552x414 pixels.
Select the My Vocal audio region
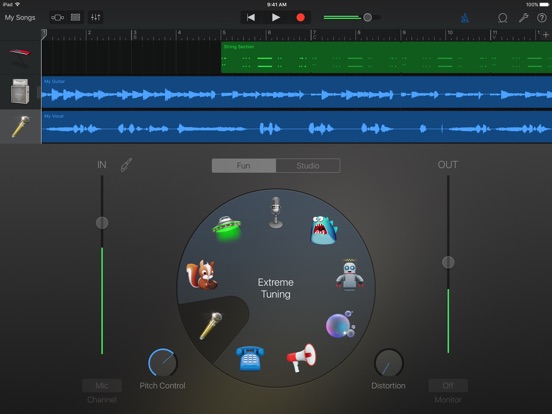click(x=297, y=127)
